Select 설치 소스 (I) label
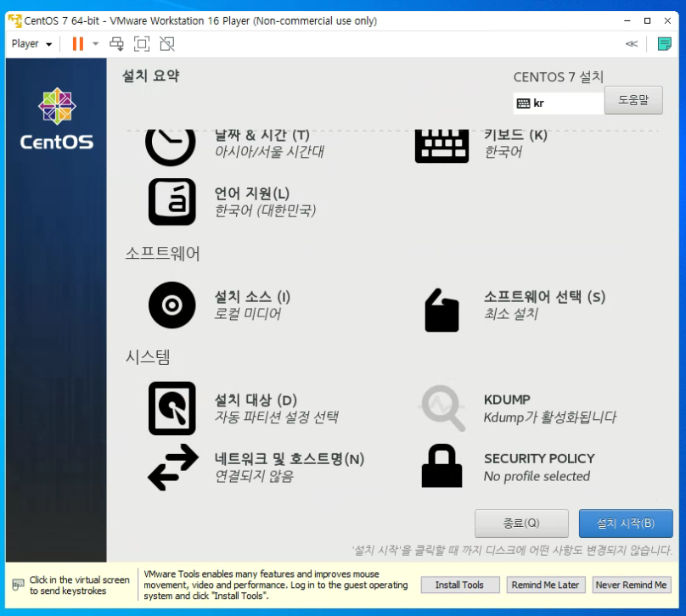This screenshot has height=616, width=686. click(252, 297)
